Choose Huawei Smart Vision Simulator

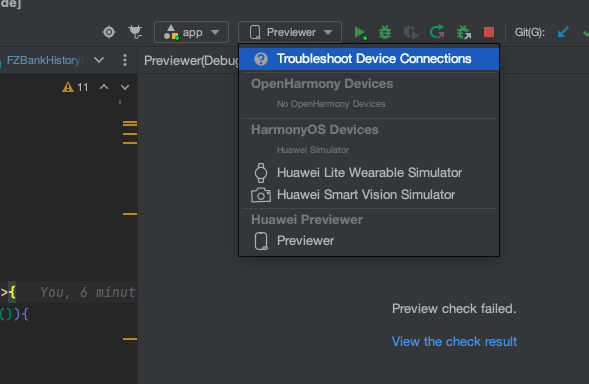(x=369, y=195)
